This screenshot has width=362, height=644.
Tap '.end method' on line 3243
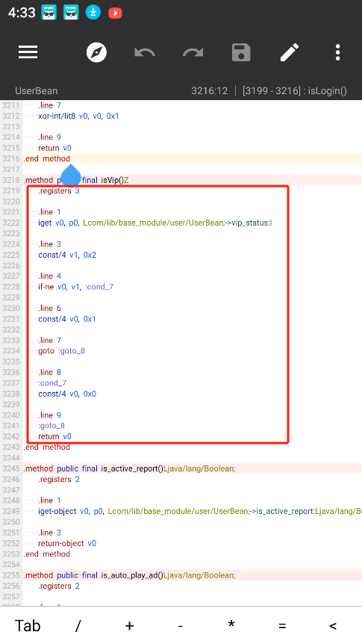47,447
